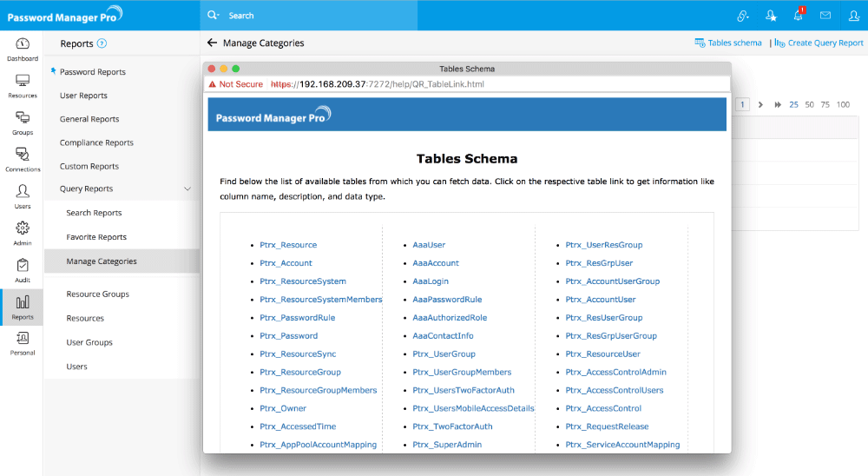868x476 pixels.
Task: Select the Reports bar chart icon
Action: point(23,302)
